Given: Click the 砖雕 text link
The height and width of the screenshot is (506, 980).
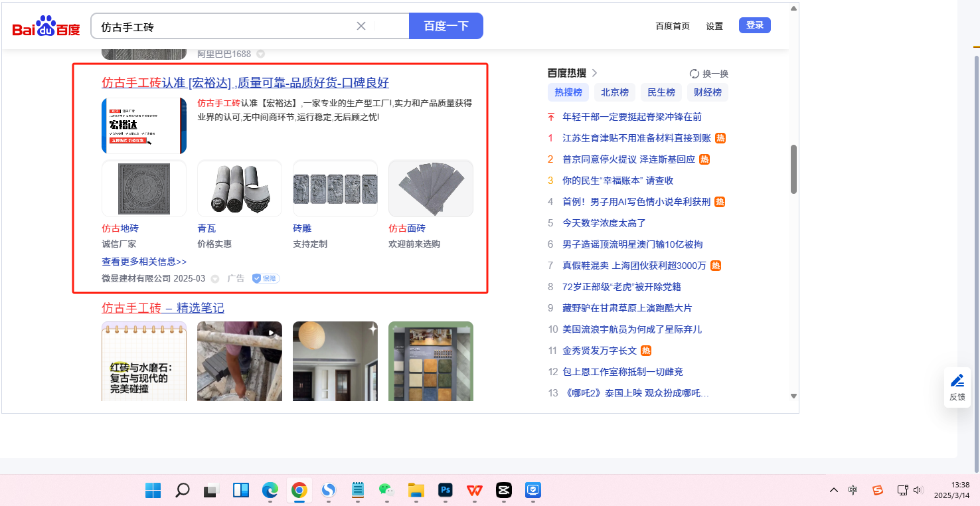Looking at the screenshot, I should [302, 228].
